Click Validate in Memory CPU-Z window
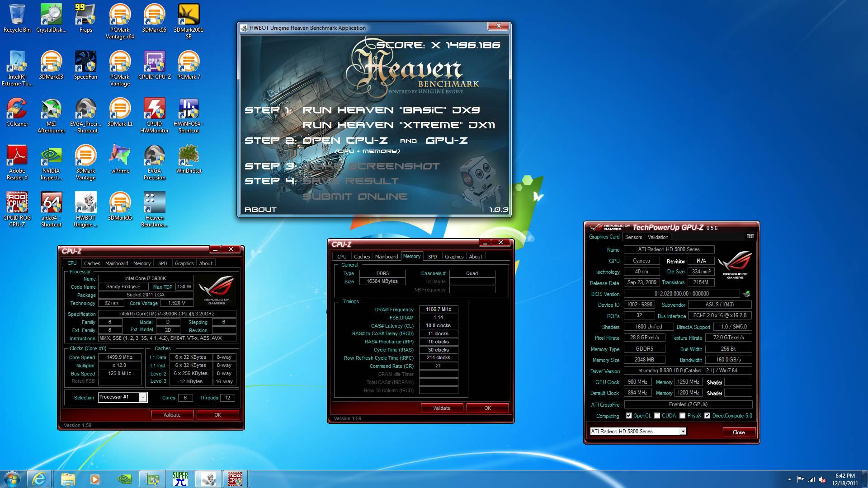 (442, 408)
